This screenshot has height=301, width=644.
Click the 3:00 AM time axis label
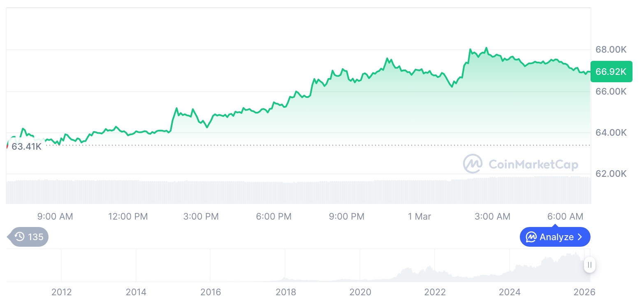coord(492,216)
